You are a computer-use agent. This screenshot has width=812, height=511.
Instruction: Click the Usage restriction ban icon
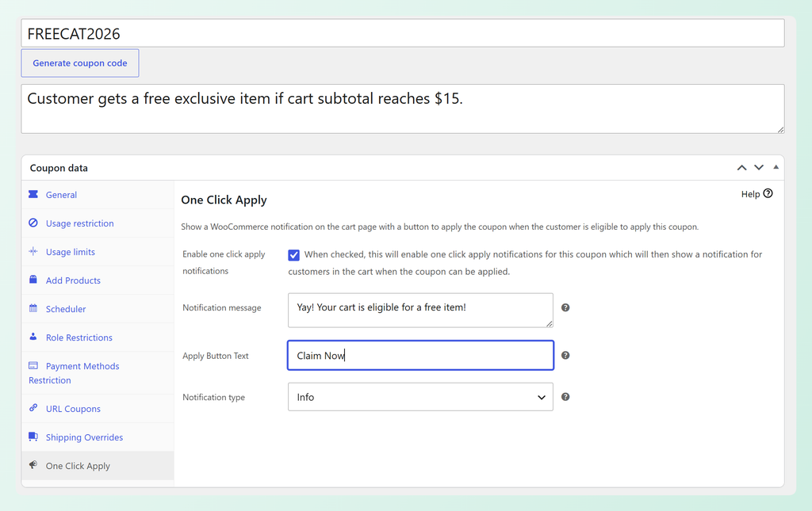33,223
